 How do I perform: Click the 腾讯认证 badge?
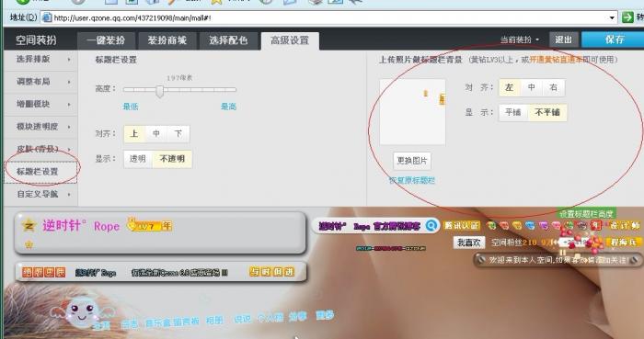tap(462, 225)
